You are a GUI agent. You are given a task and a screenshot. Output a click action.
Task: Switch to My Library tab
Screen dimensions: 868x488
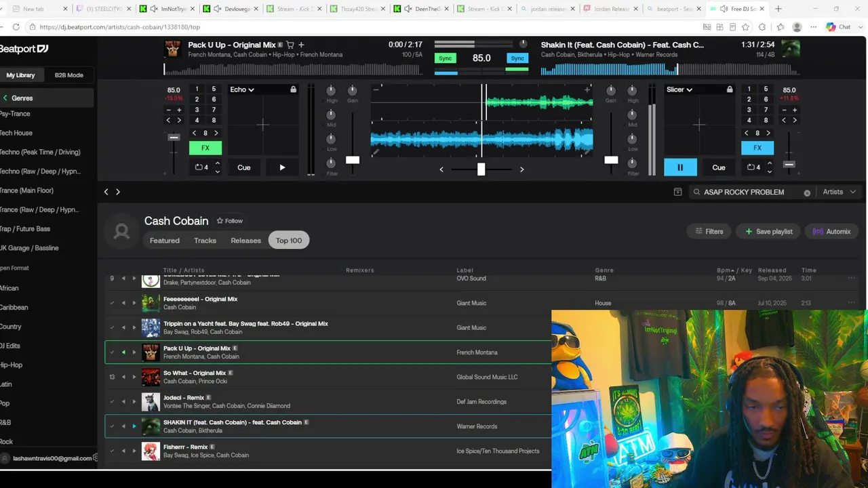[20, 75]
